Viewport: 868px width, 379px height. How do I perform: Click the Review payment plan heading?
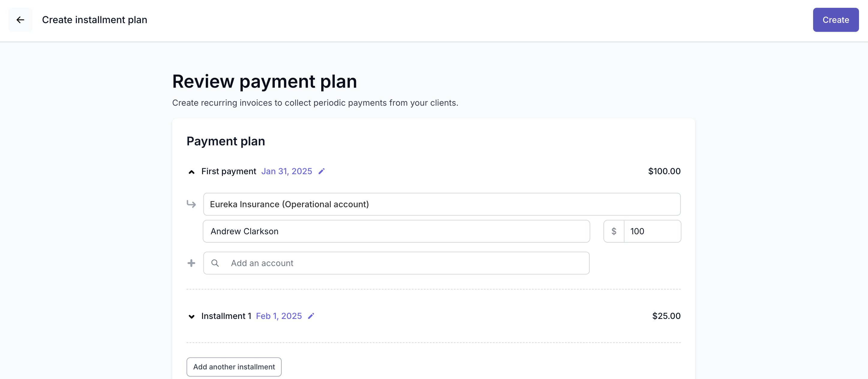(265, 81)
